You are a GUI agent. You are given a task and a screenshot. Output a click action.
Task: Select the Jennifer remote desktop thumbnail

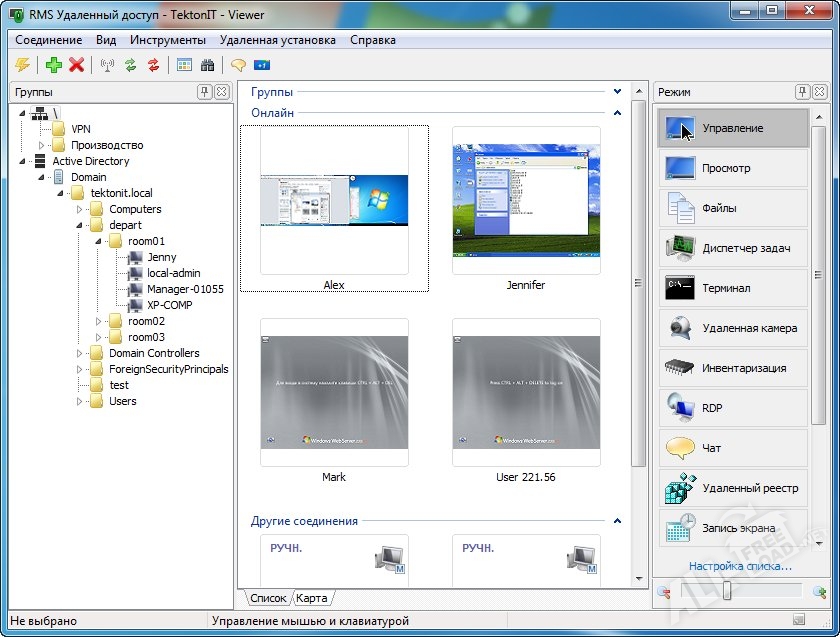[526, 200]
